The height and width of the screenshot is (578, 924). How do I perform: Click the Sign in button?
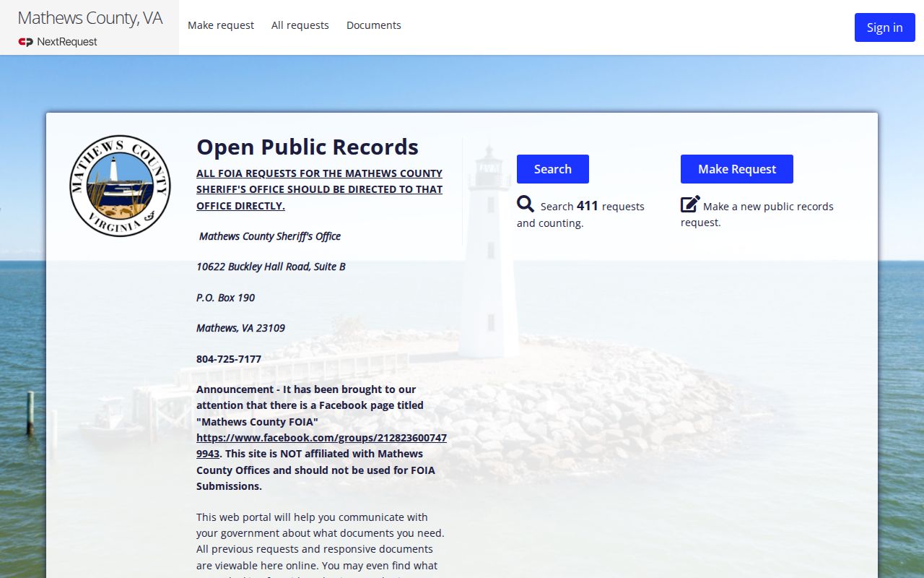885,27
